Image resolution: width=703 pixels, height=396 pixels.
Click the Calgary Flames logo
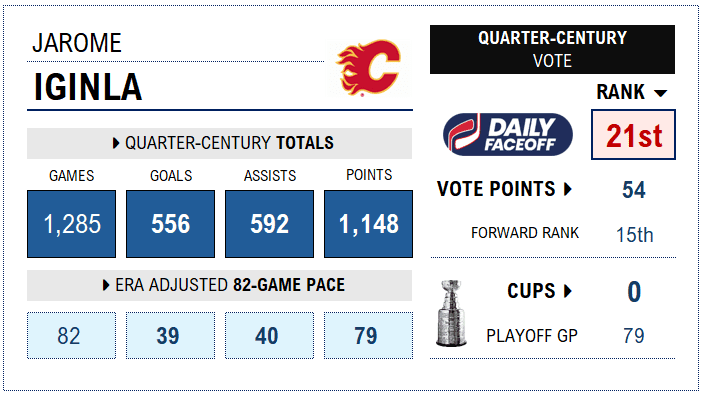coord(369,68)
